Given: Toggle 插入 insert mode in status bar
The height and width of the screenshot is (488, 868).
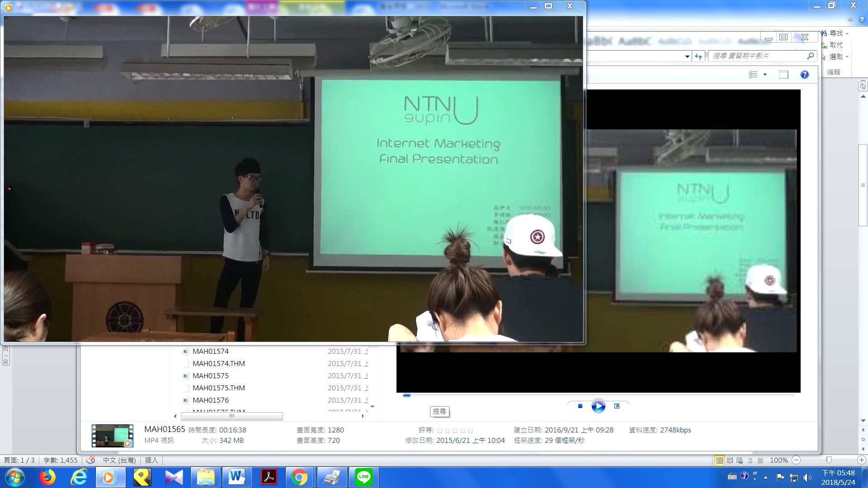Looking at the screenshot, I should click(151, 460).
